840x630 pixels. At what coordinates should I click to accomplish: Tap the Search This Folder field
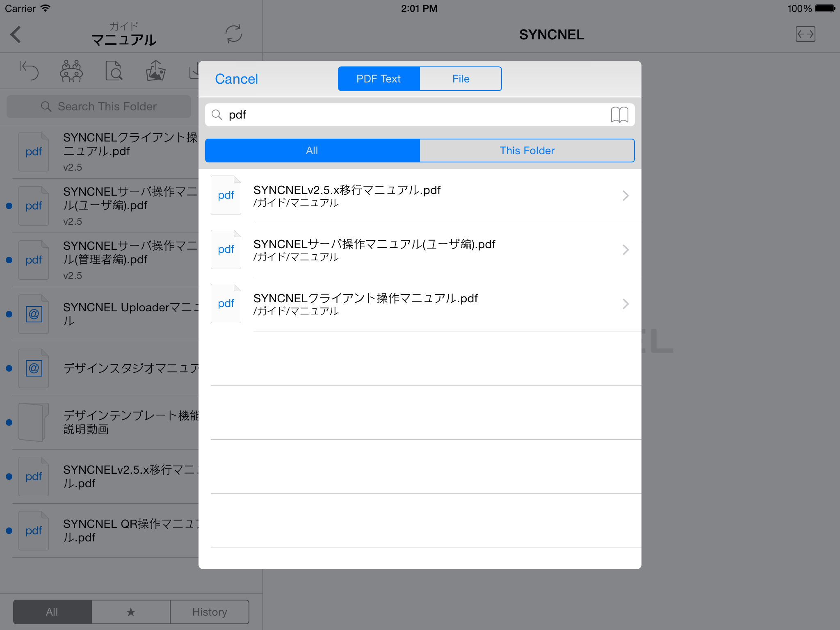(x=99, y=107)
